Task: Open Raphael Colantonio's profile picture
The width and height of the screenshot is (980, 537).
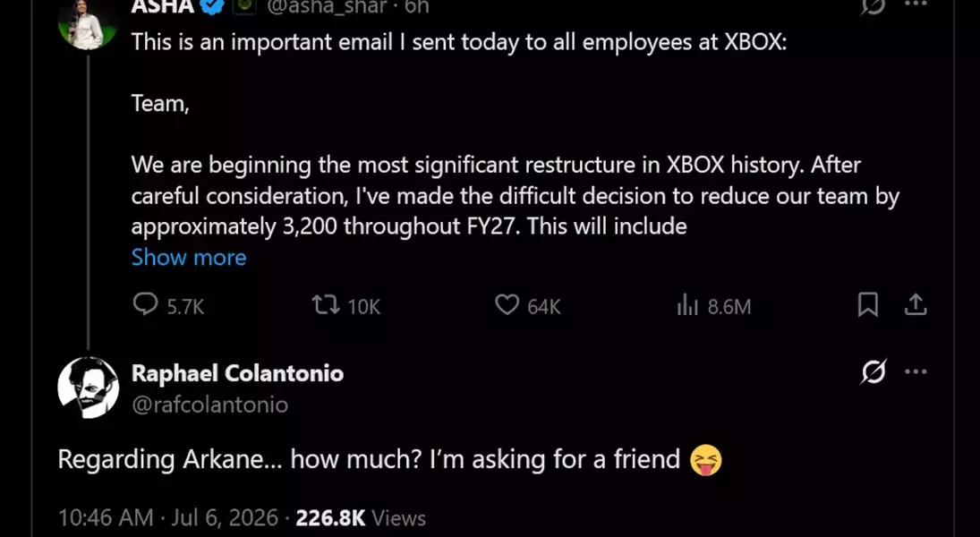Action: [x=88, y=388]
